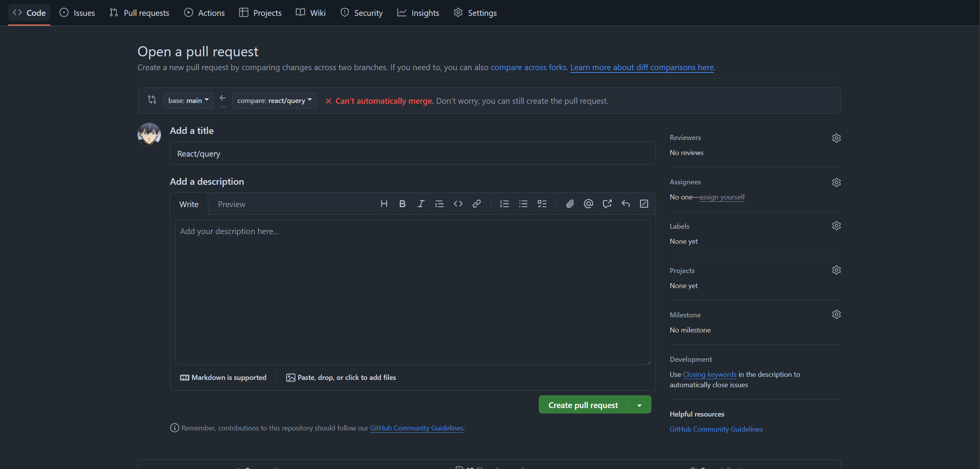Open the Assignees gear settings
The height and width of the screenshot is (469, 980).
tap(836, 182)
